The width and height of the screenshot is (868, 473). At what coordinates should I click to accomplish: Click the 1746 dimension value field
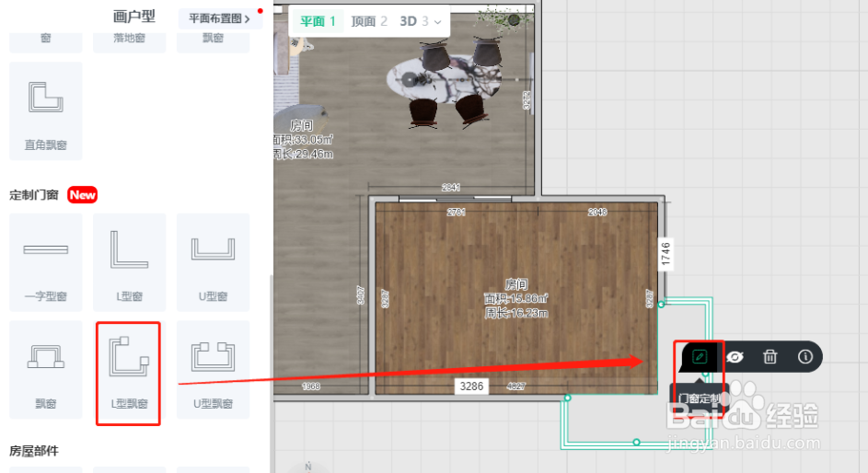point(665,255)
